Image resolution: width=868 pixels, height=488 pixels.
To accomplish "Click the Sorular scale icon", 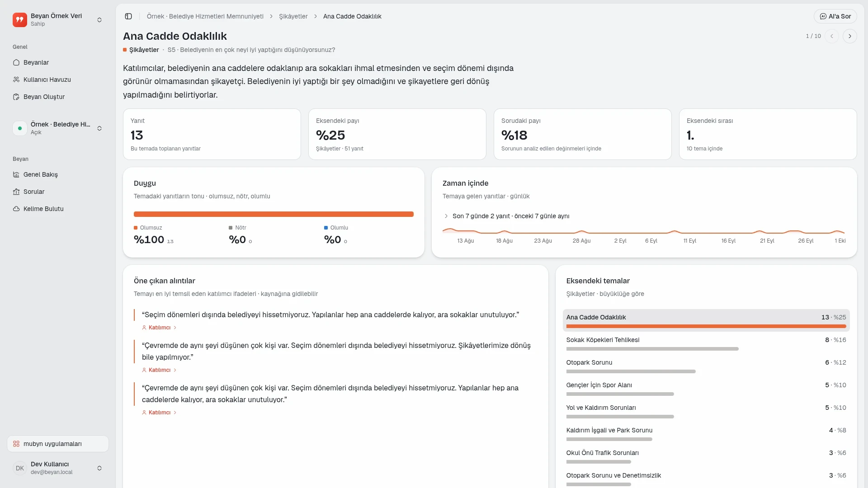I will pos(16,192).
